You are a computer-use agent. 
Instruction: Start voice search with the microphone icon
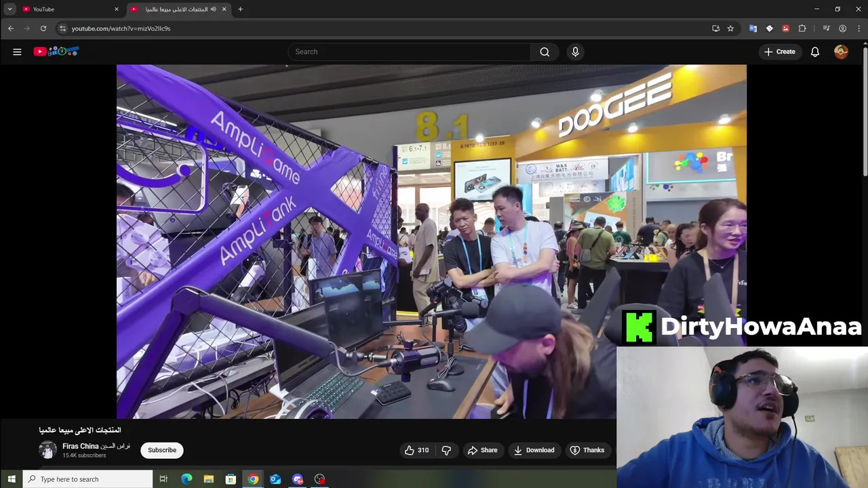click(575, 52)
